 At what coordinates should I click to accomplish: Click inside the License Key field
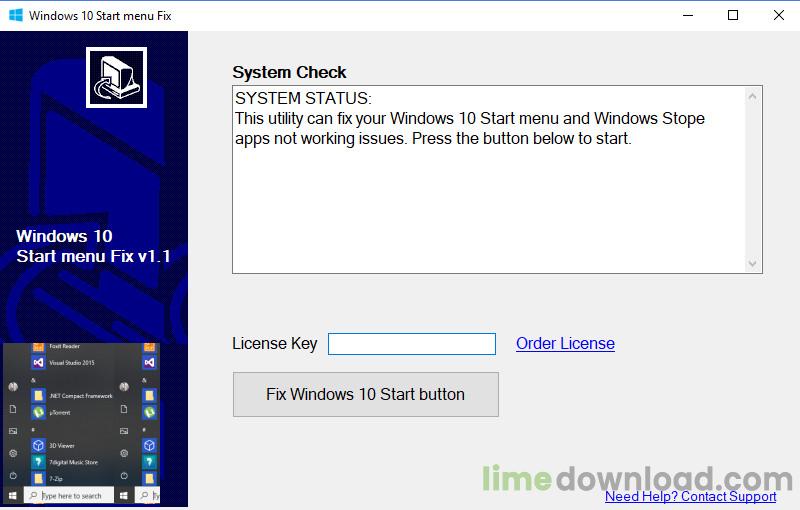click(x=411, y=344)
